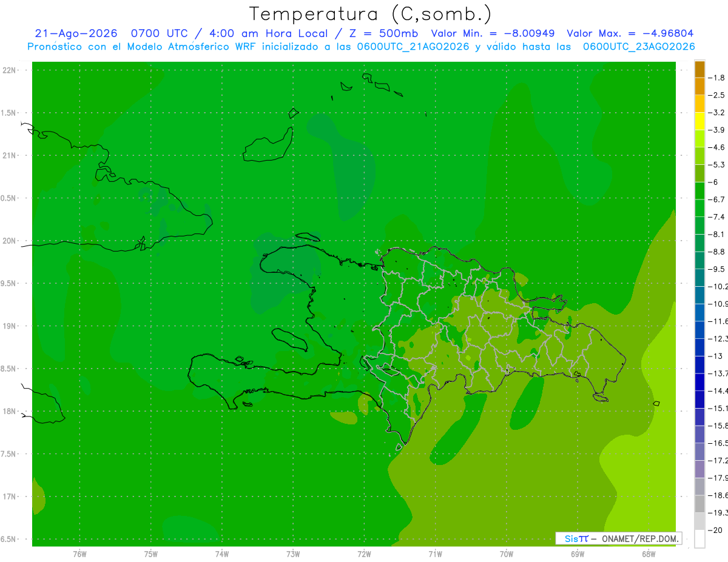Image resolution: width=728 pixels, height=562 pixels.
Task: Pick the purple legend swatch beside -17.9
Action: pos(699,469)
